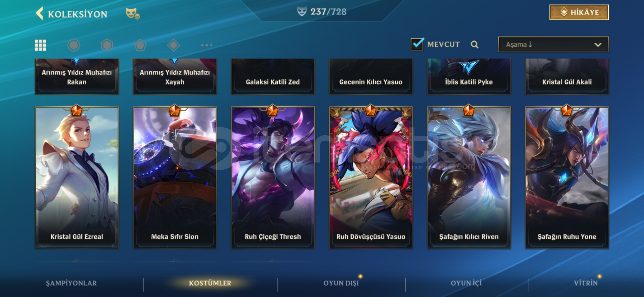Select the pentagon rarity filter icon
The image size is (644, 297).
[x=140, y=45]
